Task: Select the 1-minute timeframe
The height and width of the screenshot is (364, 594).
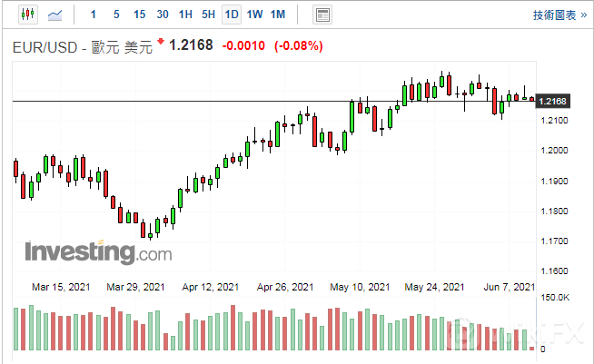Action: 94,15
